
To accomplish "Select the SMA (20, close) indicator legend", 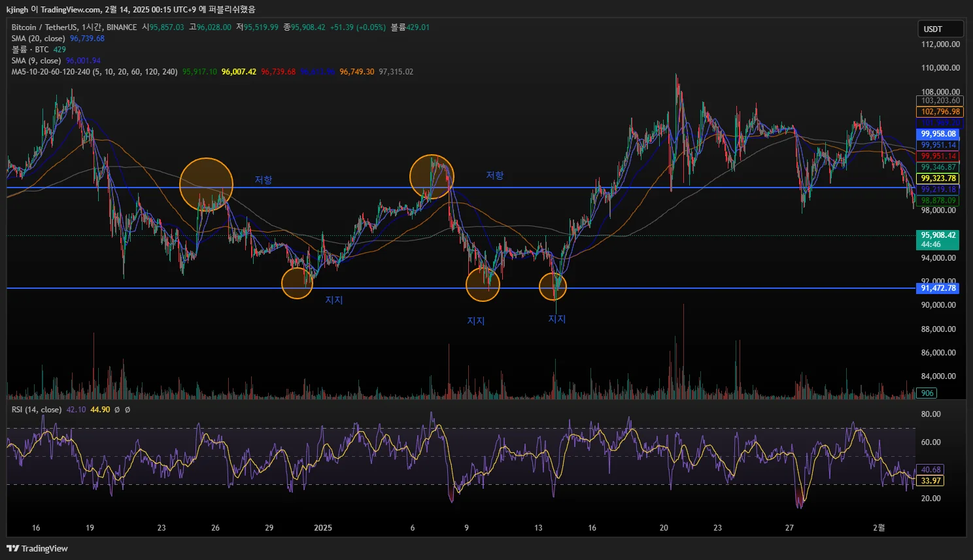I will 38,39.
